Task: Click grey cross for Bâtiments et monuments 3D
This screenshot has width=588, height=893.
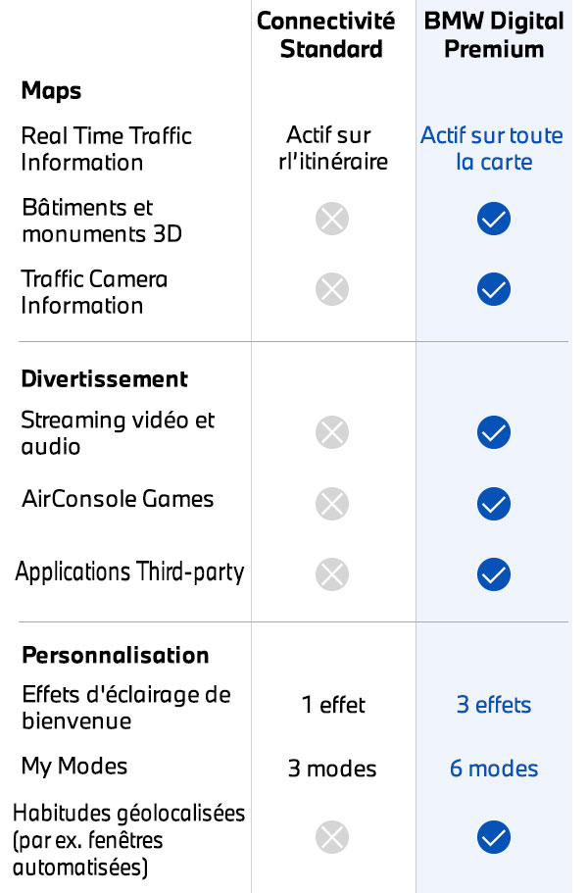Action: (x=332, y=219)
